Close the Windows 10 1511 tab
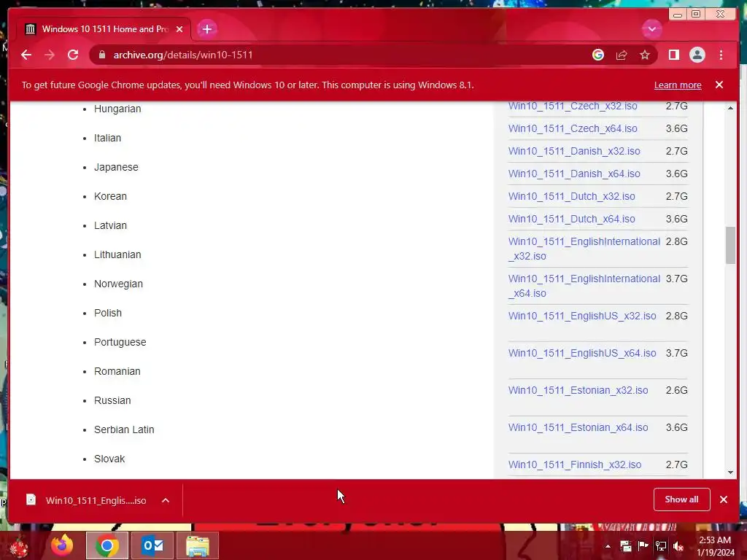The image size is (747, 560). click(x=179, y=29)
